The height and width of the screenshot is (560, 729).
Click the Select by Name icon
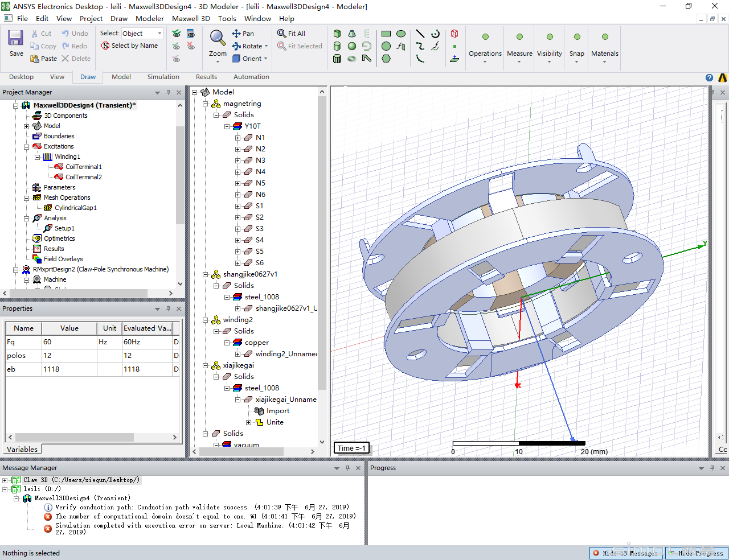pos(105,46)
